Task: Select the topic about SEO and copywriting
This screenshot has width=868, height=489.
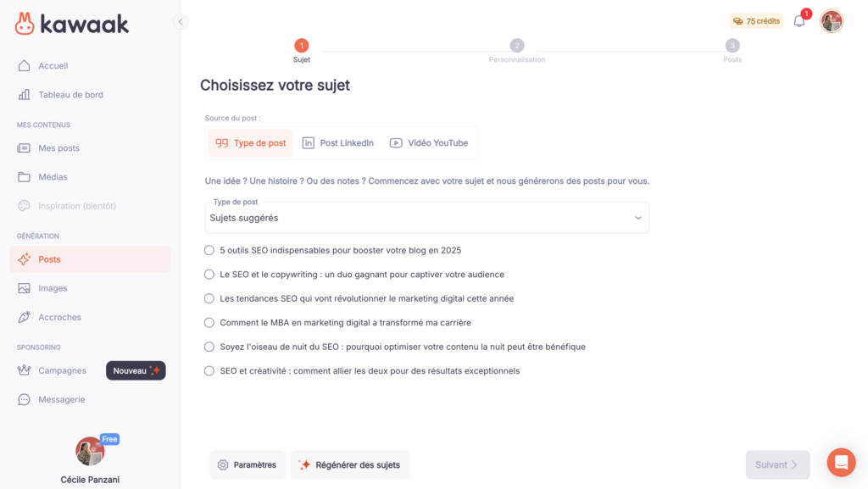Action: click(208, 274)
